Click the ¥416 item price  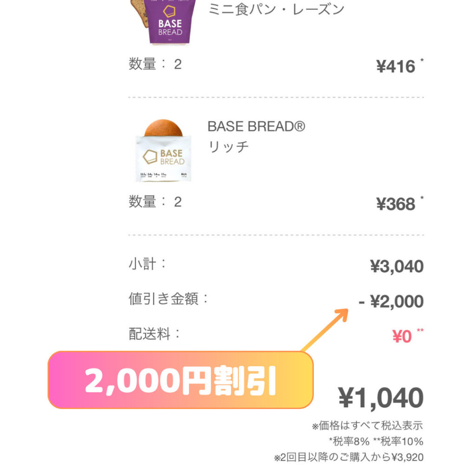click(x=396, y=66)
